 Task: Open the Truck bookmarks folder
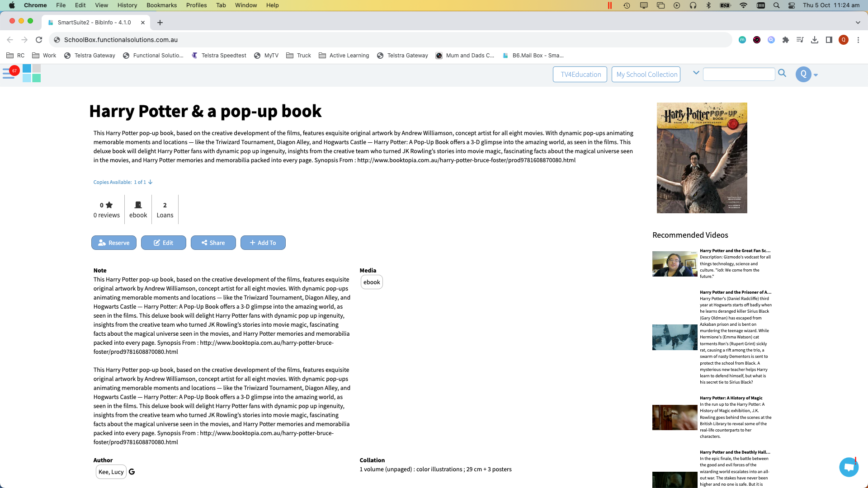tap(298, 56)
